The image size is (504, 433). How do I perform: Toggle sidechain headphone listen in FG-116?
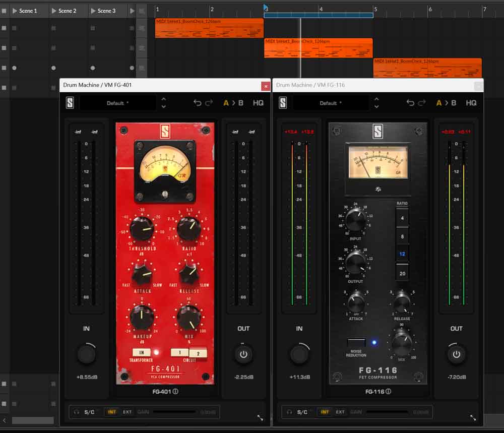tap(289, 412)
